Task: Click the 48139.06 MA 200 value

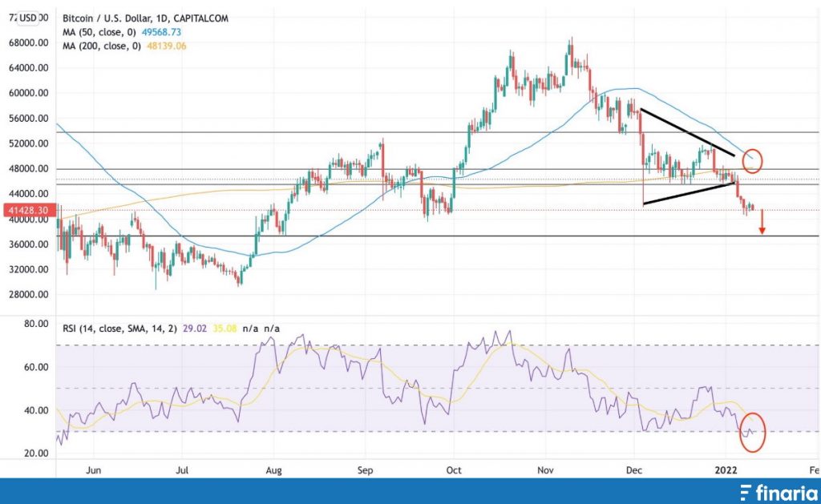Action: 167,46
